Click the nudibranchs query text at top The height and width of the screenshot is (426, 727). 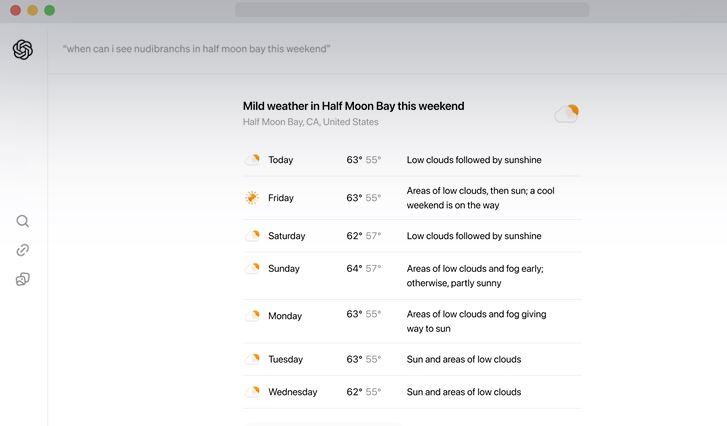point(197,49)
